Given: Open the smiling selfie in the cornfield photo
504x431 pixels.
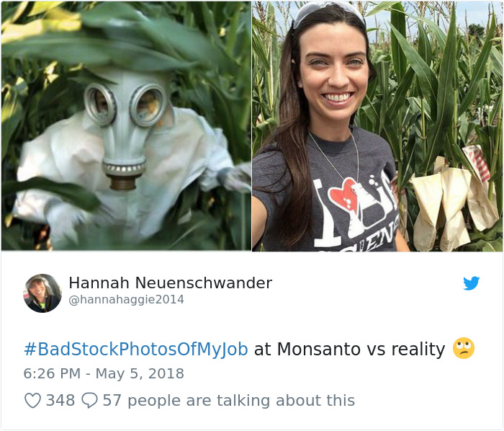Looking at the screenshot, I should (x=377, y=126).
